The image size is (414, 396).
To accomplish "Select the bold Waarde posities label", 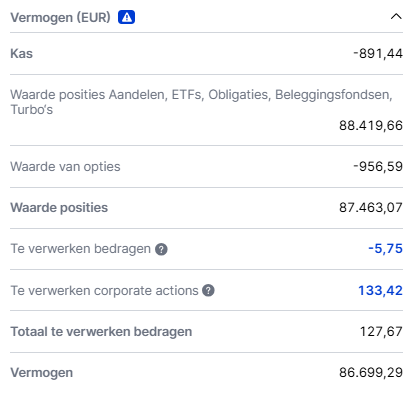I will [x=59, y=208].
